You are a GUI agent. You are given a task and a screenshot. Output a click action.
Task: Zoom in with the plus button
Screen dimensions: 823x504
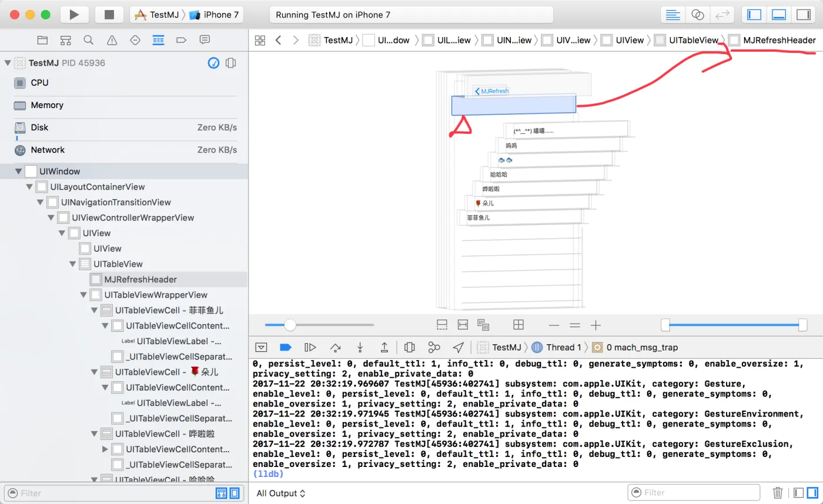(x=596, y=325)
